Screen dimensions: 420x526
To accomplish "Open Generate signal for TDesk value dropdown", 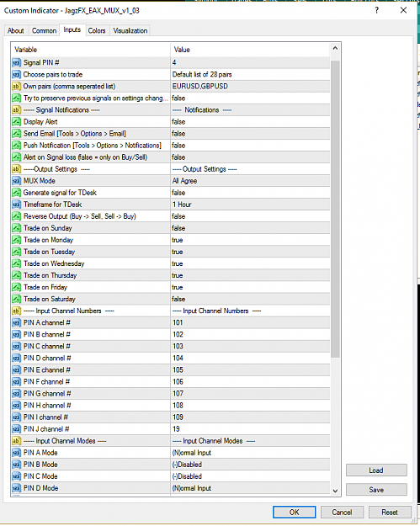I will (x=250, y=193).
